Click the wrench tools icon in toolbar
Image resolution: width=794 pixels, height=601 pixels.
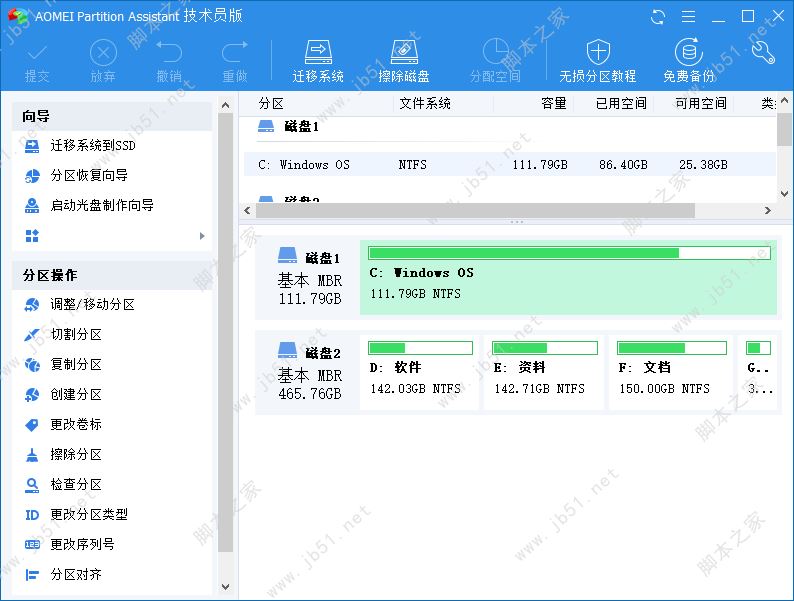(763, 53)
